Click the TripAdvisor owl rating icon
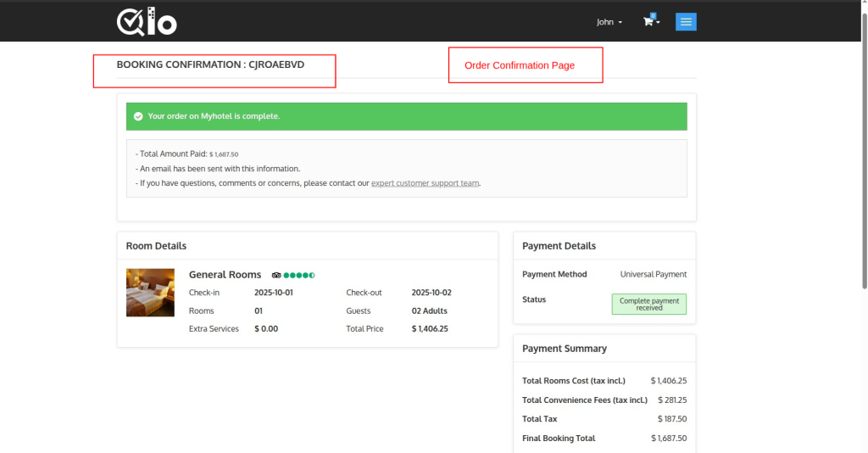Screen dimensions: 868x453 [x=276, y=275]
